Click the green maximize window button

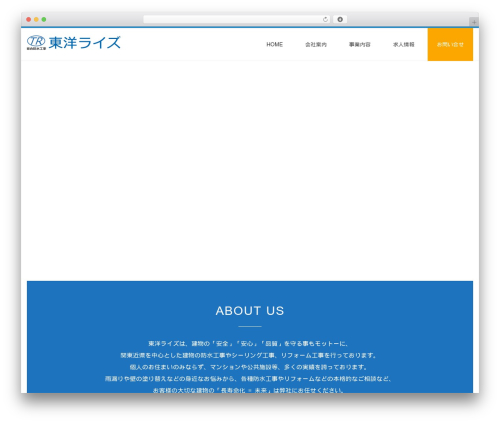tap(44, 20)
